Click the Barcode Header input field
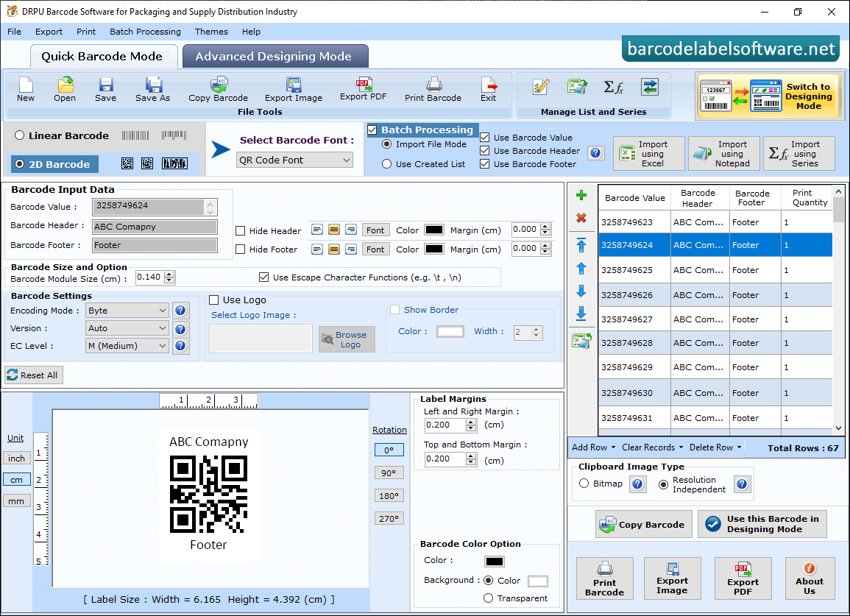This screenshot has width=850, height=616. 155,227
